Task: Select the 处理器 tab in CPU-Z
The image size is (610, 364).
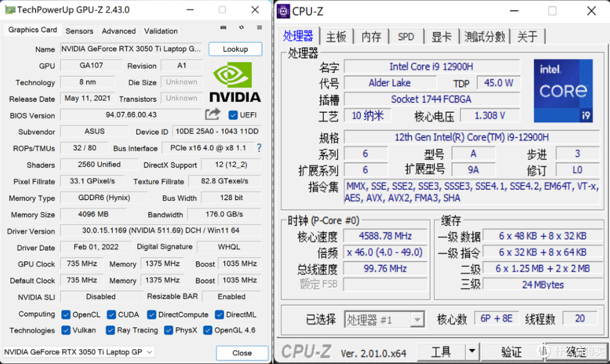Action: pos(298,36)
